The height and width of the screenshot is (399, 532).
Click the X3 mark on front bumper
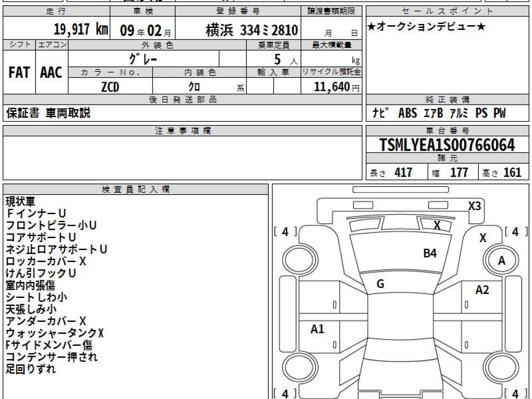[x=474, y=206]
